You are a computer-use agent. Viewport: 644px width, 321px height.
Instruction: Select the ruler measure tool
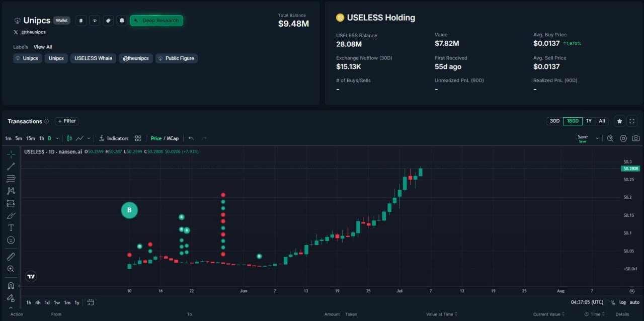[x=11, y=257]
